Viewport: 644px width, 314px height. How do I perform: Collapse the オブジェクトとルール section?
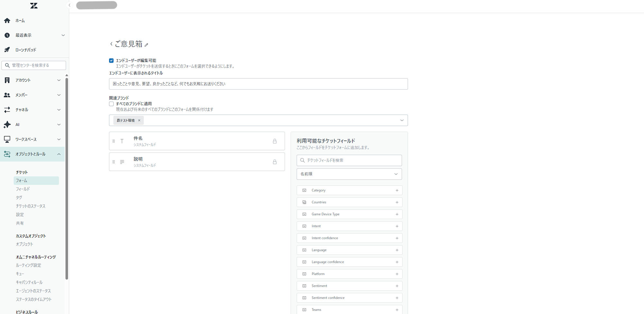[59, 154]
